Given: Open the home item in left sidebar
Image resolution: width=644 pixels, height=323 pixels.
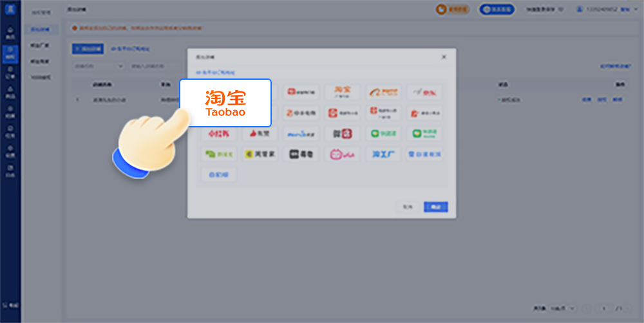Looking at the screenshot, I should pyautogui.click(x=10, y=33).
